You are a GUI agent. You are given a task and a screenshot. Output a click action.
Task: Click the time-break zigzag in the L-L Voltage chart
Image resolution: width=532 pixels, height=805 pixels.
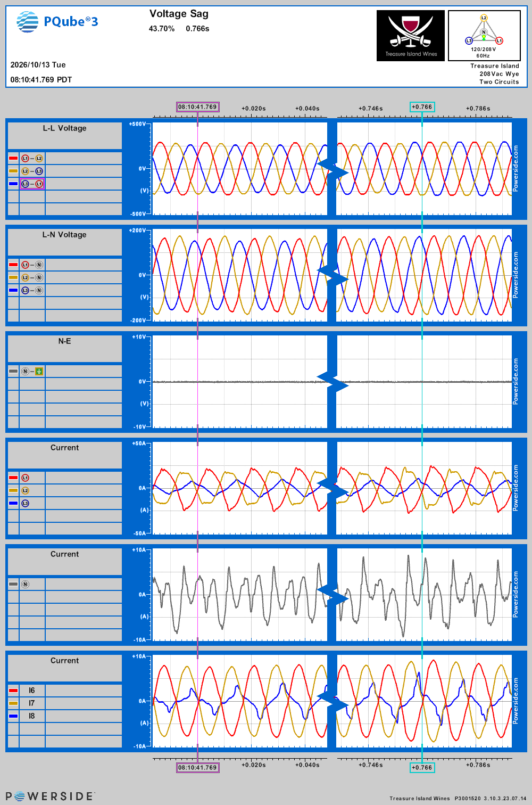point(332,170)
